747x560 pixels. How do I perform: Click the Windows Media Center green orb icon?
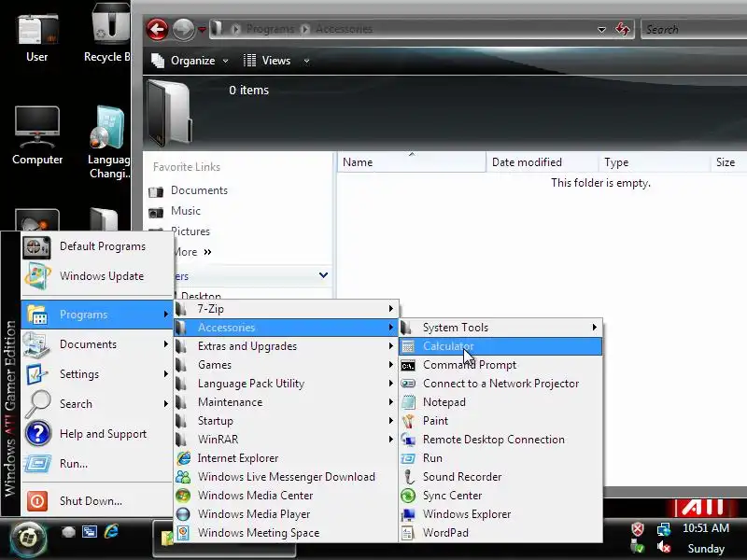[x=183, y=496]
